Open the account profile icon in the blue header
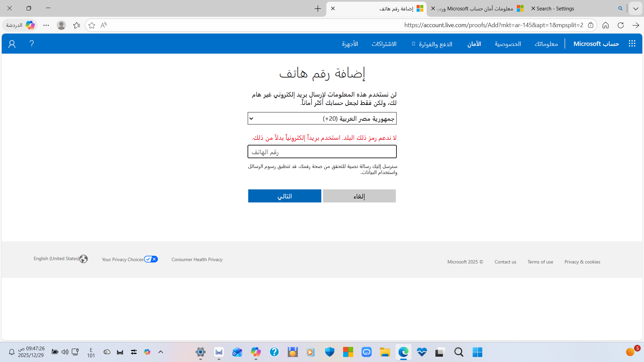Image resolution: width=644 pixels, height=362 pixels. click(12, 44)
